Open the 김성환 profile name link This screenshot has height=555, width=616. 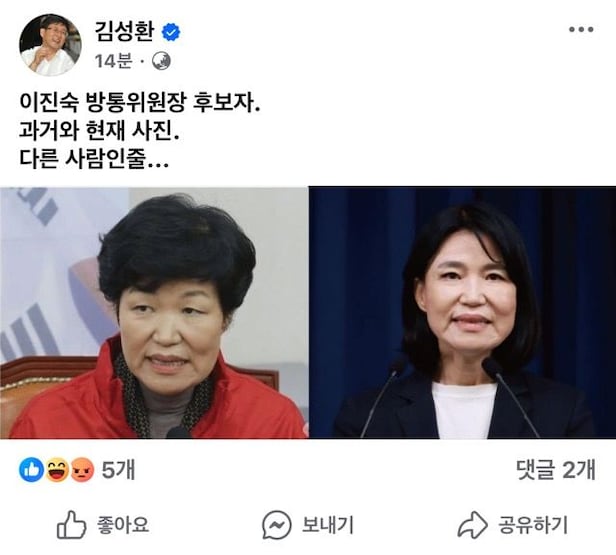click(x=125, y=31)
